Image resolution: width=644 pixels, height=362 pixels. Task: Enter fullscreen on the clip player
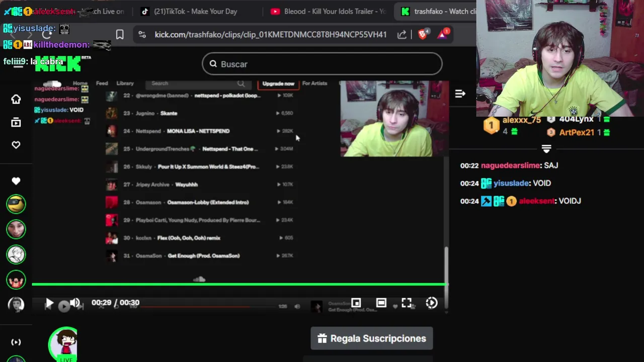point(407,303)
